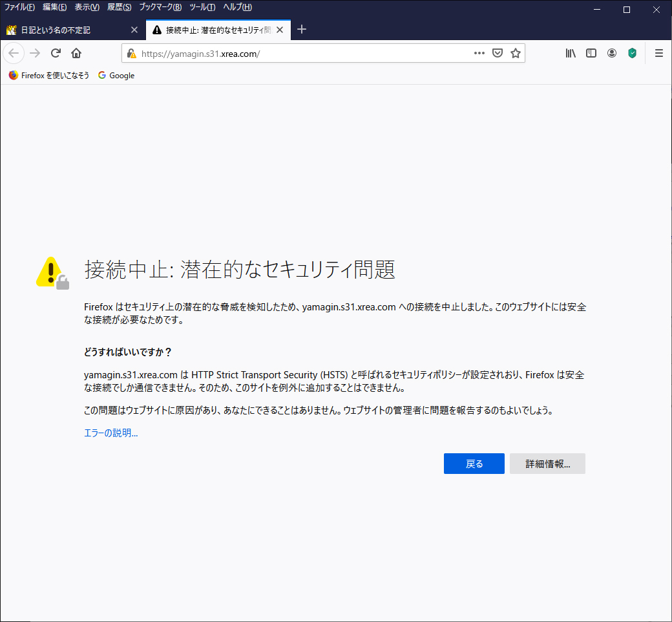
Task: Save page to Pocket icon
Action: click(498, 54)
